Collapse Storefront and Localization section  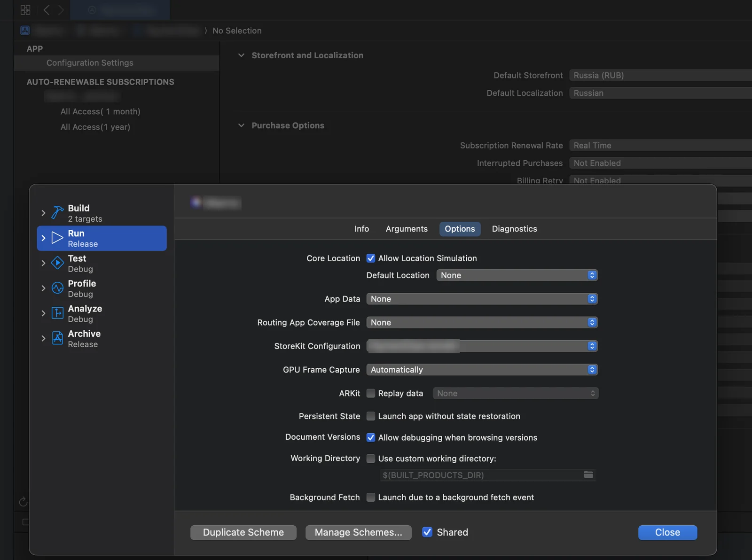[x=241, y=55]
